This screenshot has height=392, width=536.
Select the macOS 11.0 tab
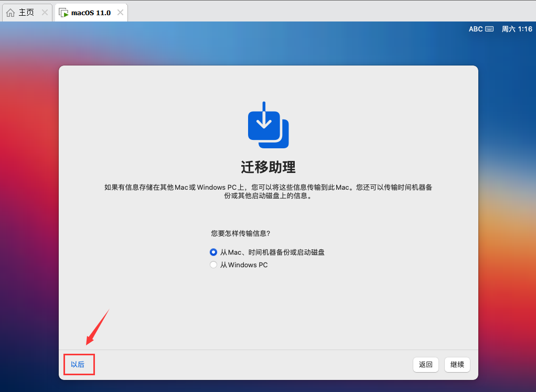coord(91,13)
